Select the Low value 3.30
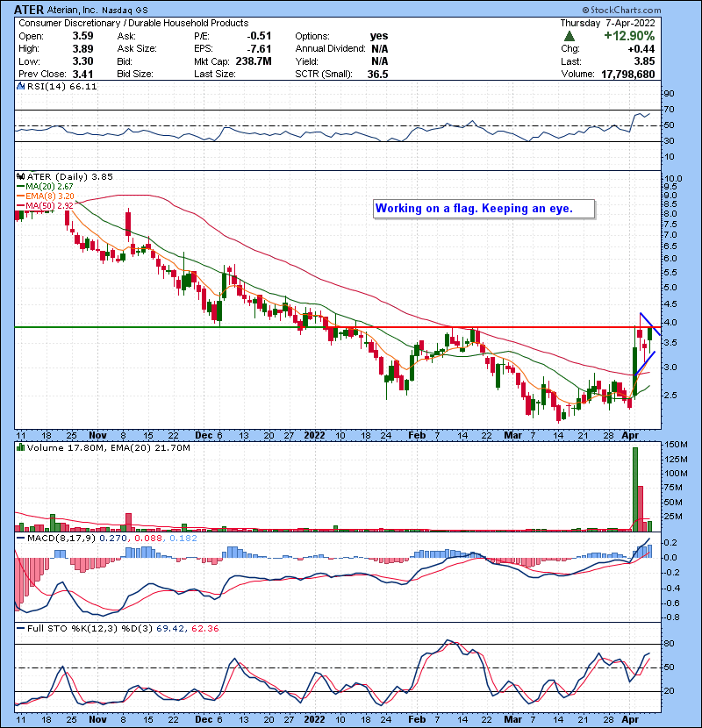 (x=82, y=61)
